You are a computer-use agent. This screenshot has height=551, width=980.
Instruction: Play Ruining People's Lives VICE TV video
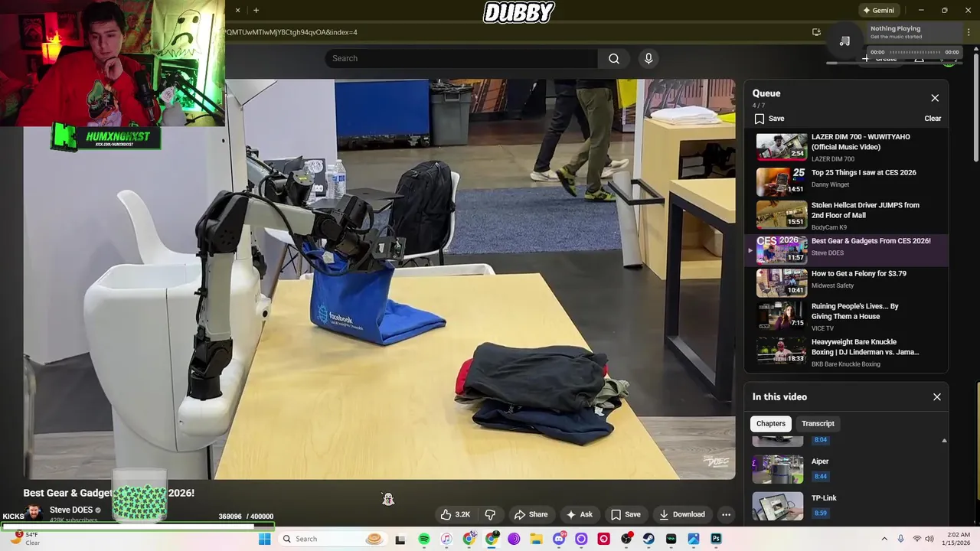[x=846, y=316]
